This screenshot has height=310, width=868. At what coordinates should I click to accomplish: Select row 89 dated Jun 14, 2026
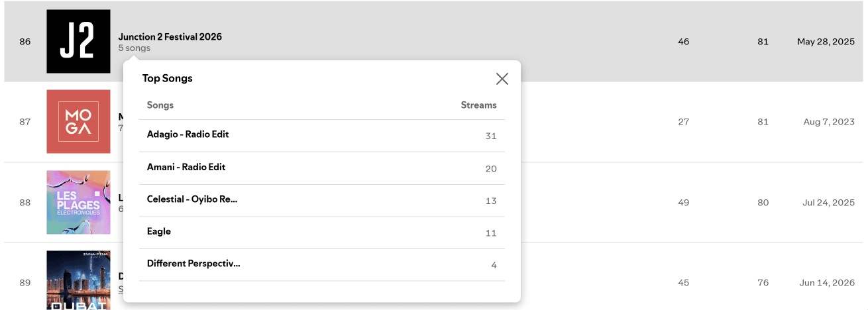click(x=434, y=277)
